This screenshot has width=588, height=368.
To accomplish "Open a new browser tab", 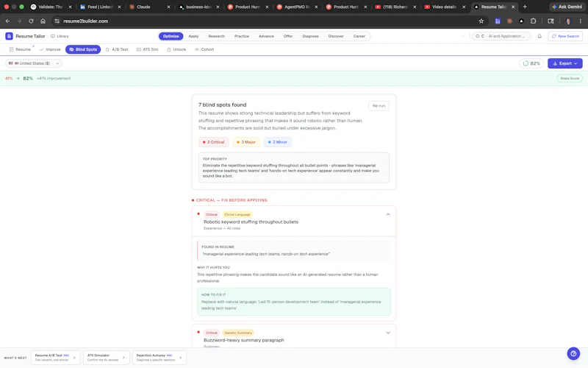I will (x=525, y=7).
